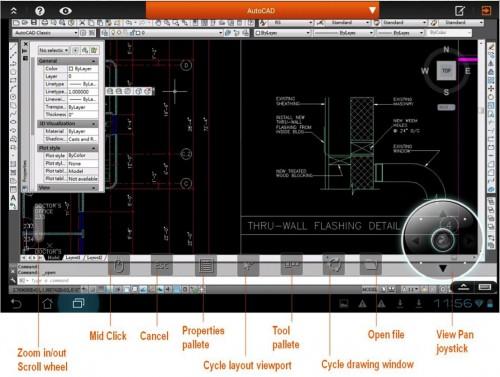Open the Properties palette overlay icon
This screenshot has width=500, height=377.
point(206,265)
